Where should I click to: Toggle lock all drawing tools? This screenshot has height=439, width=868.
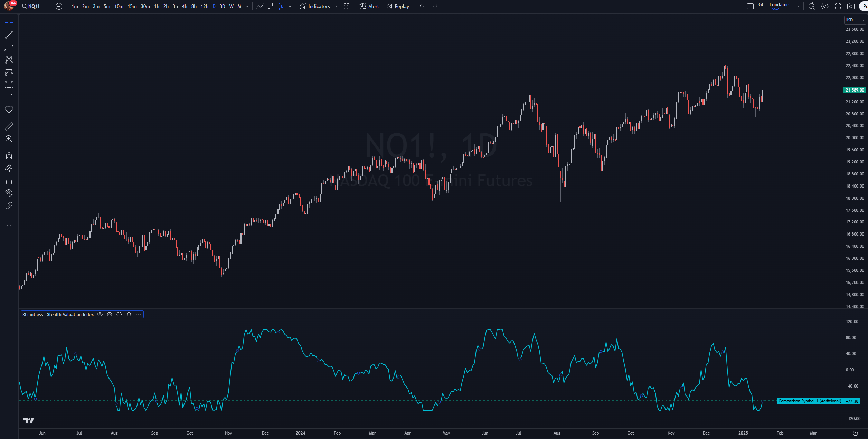coord(9,181)
